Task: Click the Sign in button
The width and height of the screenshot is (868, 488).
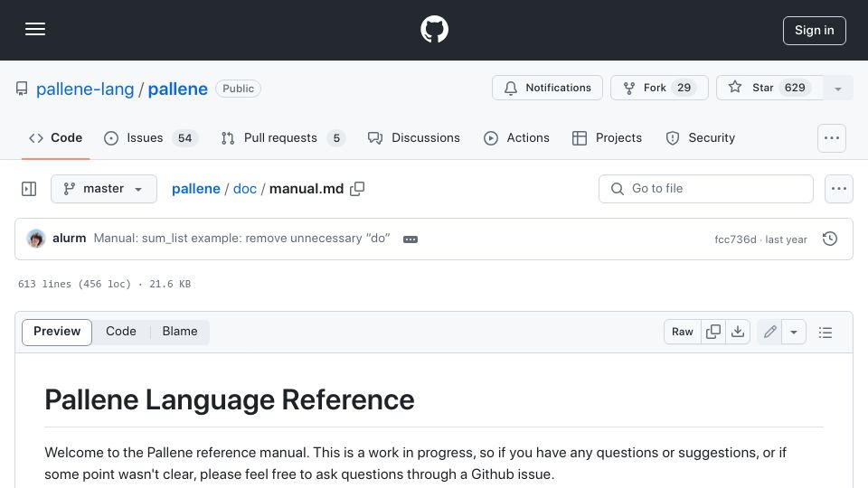Action: point(815,31)
